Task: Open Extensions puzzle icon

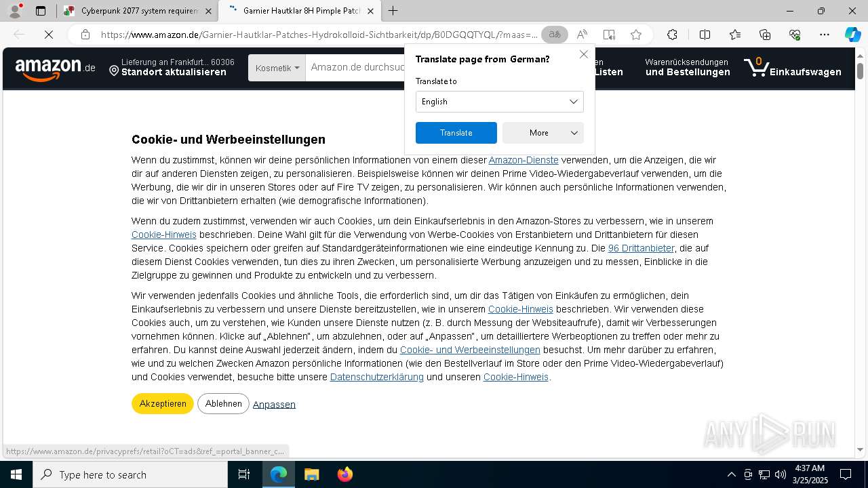Action: (672, 35)
